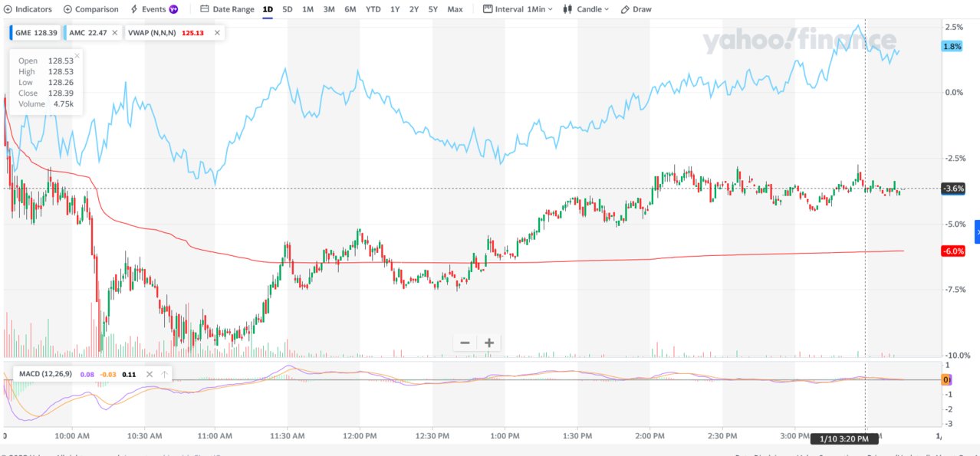Screen dimensions: 980x456
Task: Click the Comparison plus-circle icon
Action: 67,9
